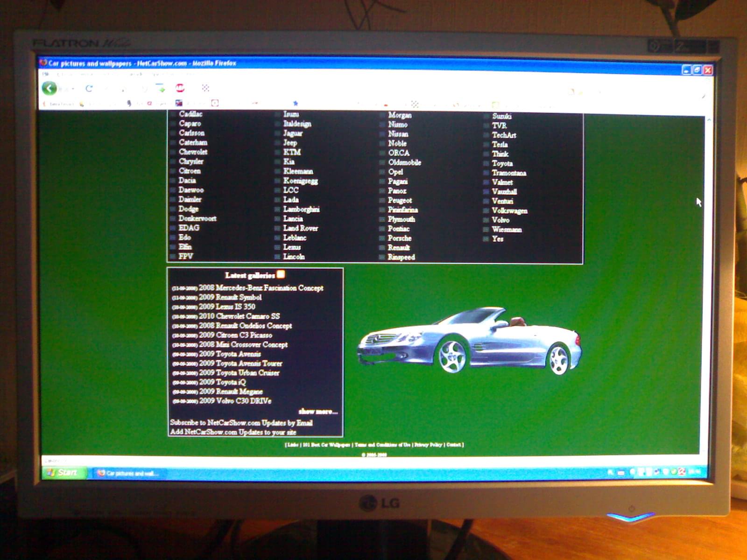Click the silver Mercedes convertible image
This screenshot has height=560, width=747.
click(x=469, y=341)
